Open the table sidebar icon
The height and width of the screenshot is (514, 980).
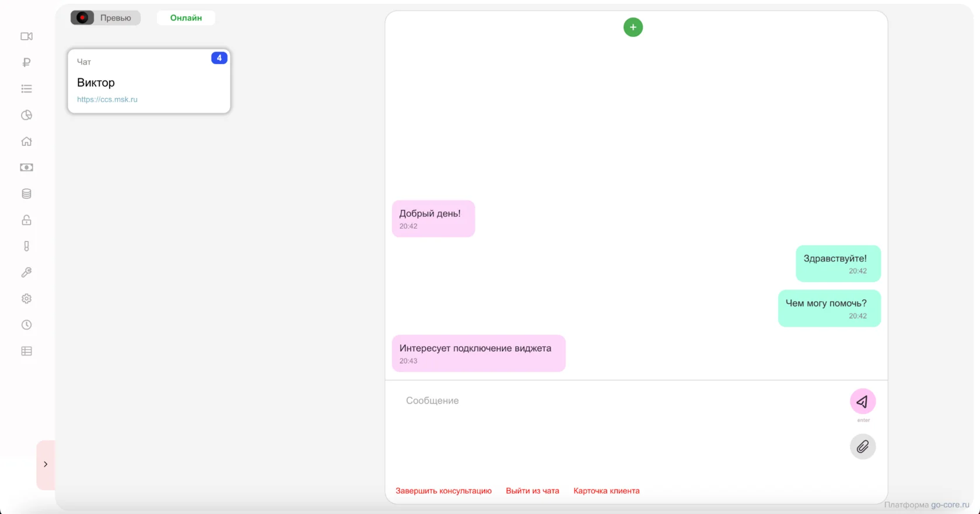pos(27,351)
